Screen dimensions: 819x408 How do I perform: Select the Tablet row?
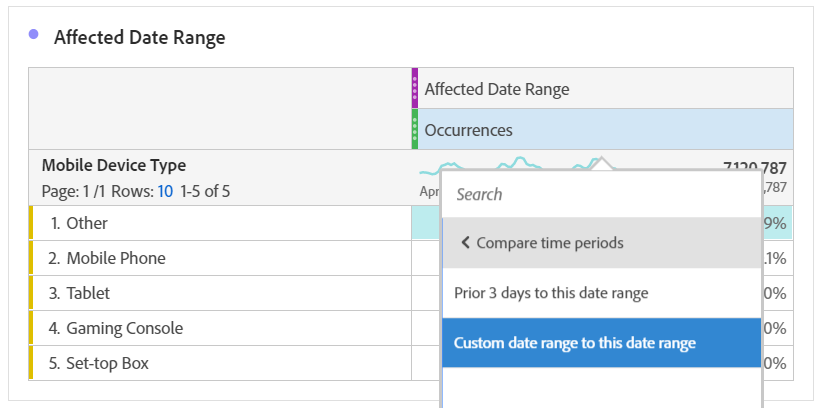click(x=88, y=293)
